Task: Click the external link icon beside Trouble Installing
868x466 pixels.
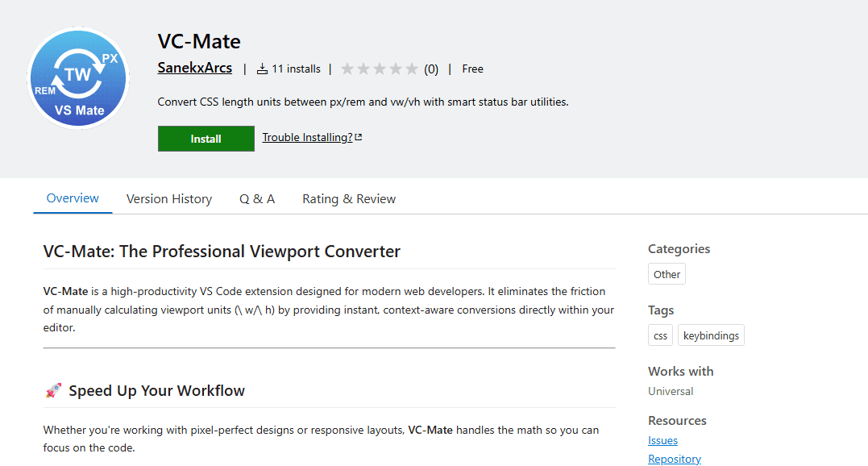Action: click(x=358, y=137)
